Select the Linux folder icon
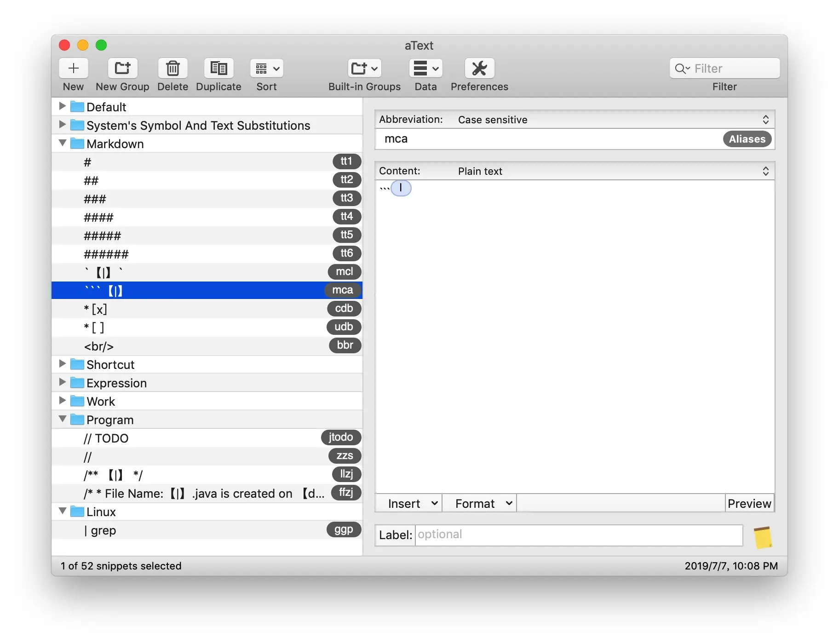The image size is (839, 644). point(77,512)
